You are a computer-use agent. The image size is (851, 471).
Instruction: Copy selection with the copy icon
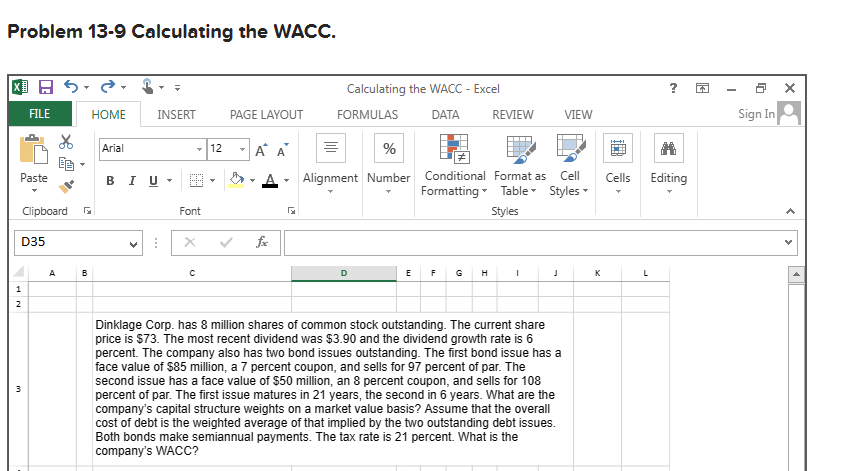66,164
